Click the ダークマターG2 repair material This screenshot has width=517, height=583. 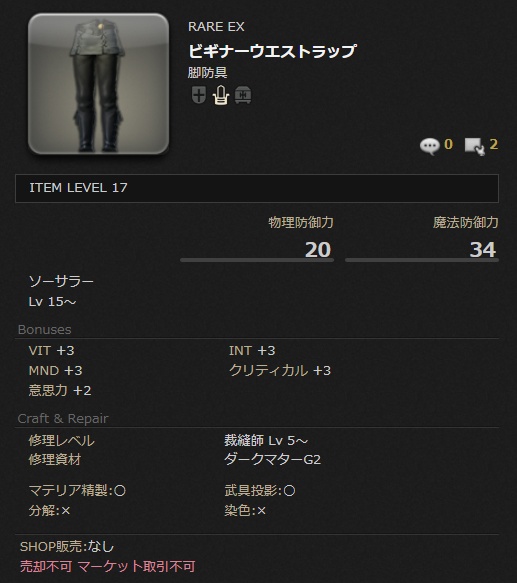pos(273,460)
